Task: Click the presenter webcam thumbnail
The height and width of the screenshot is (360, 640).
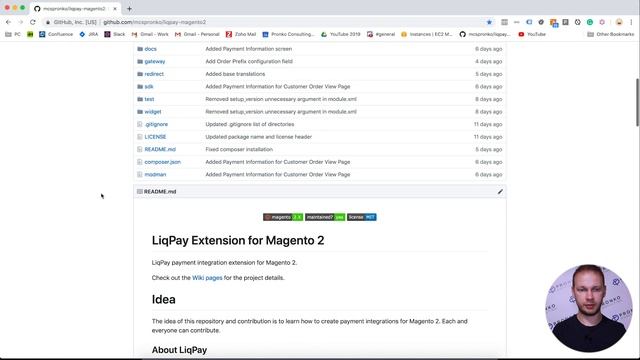Action: pyautogui.click(x=589, y=309)
